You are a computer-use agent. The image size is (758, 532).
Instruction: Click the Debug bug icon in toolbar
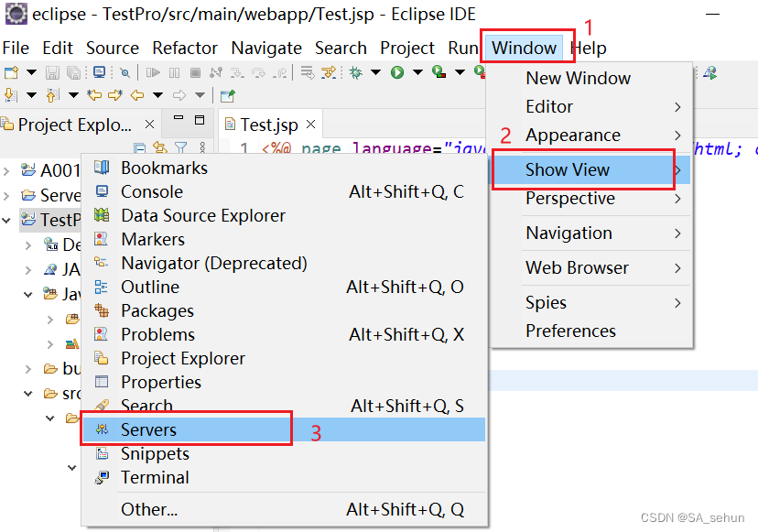coord(355,72)
